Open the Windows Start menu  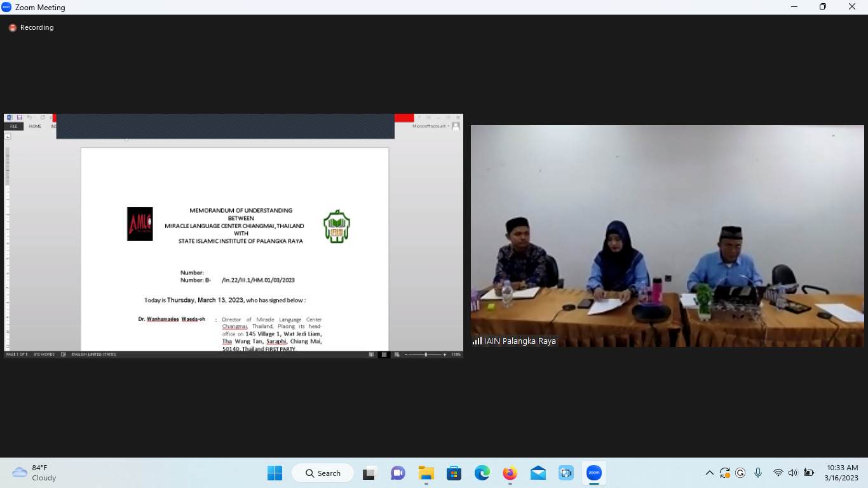(275, 473)
